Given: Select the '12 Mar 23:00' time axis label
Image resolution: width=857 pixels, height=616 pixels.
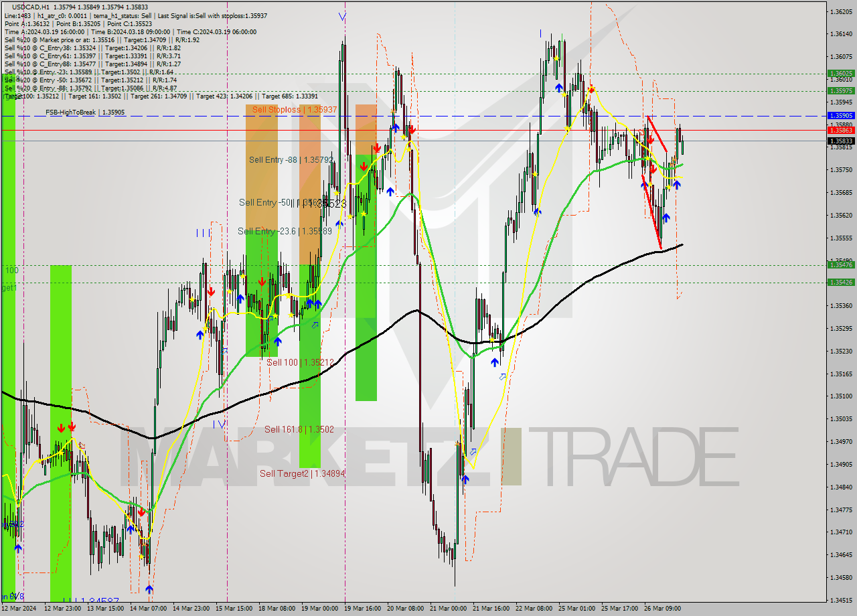Looking at the screenshot, I should 64,608.
